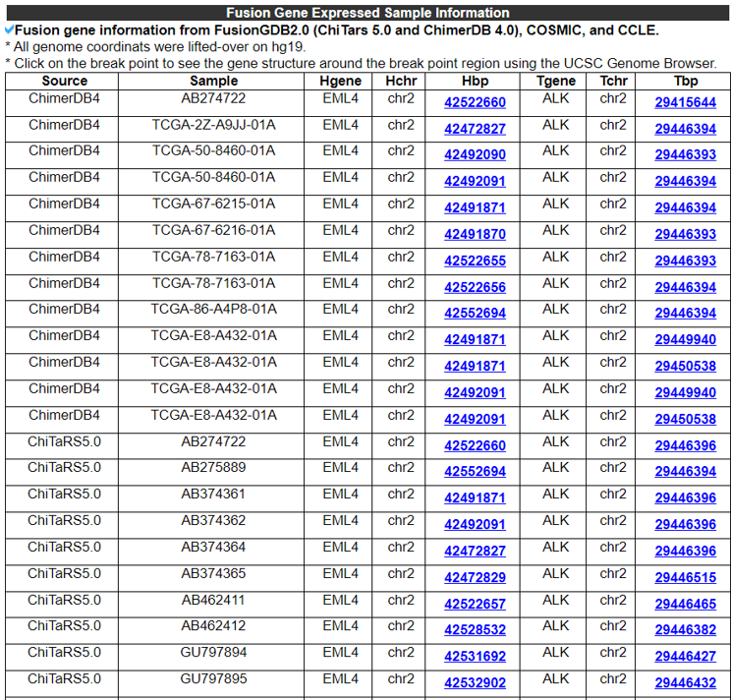The width and height of the screenshot is (731, 700).
Task: Click Hbp link 42491870 for TCGA-67-6216-01A
Action: coord(475,234)
